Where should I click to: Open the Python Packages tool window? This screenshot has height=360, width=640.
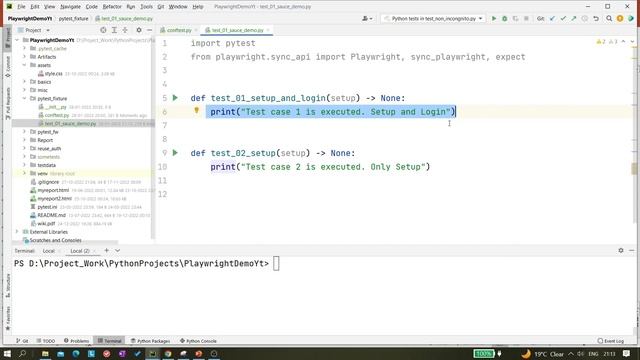coord(150,341)
